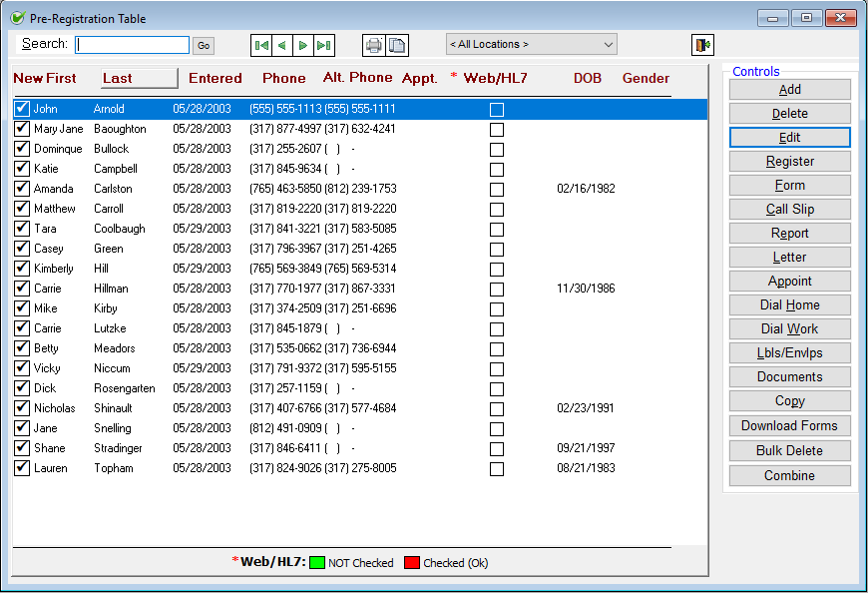This screenshot has width=868, height=593.
Task: Go to the previous record arrow
Action: [x=282, y=45]
